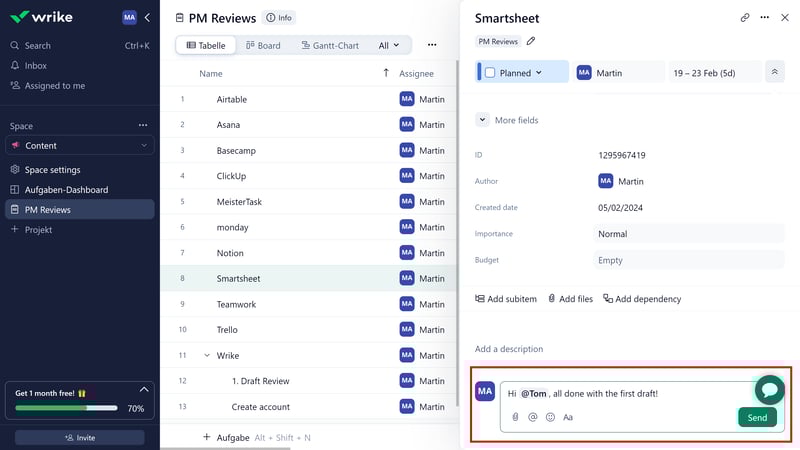Click the PM Reviews folder icon in header
800x450 pixels.
click(180, 18)
